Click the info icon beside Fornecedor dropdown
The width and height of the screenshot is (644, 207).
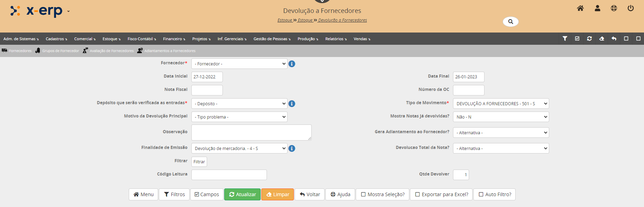292,64
